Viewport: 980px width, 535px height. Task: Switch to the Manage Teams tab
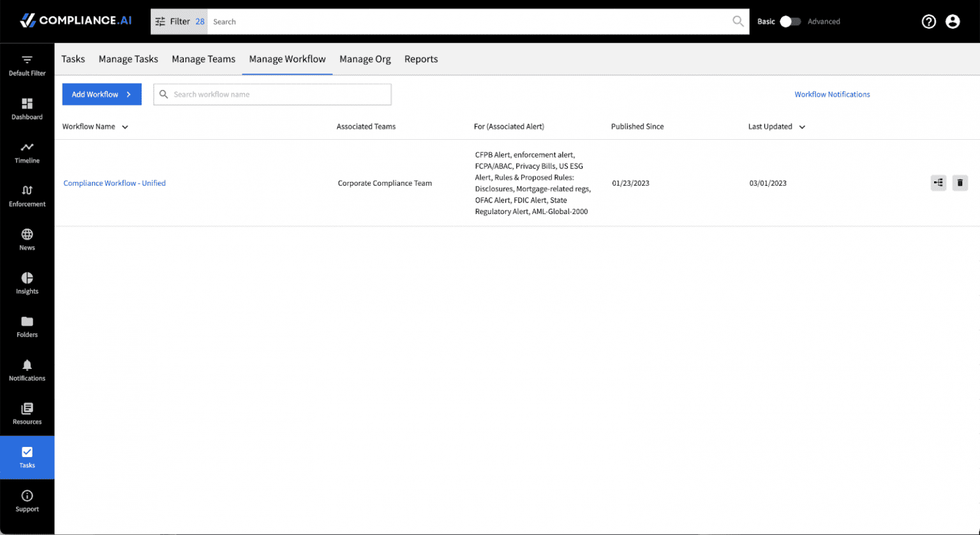pyautogui.click(x=204, y=59)
